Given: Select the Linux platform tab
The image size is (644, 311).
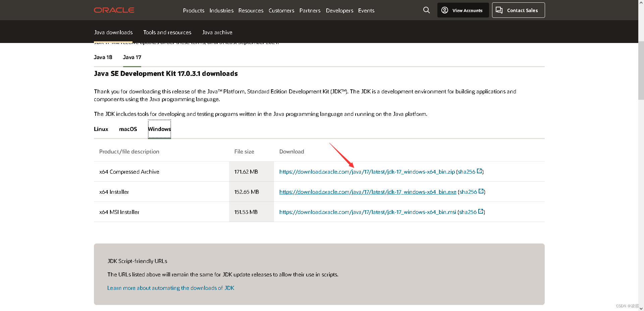Looking at the screenshot, I should click(101, 129).
